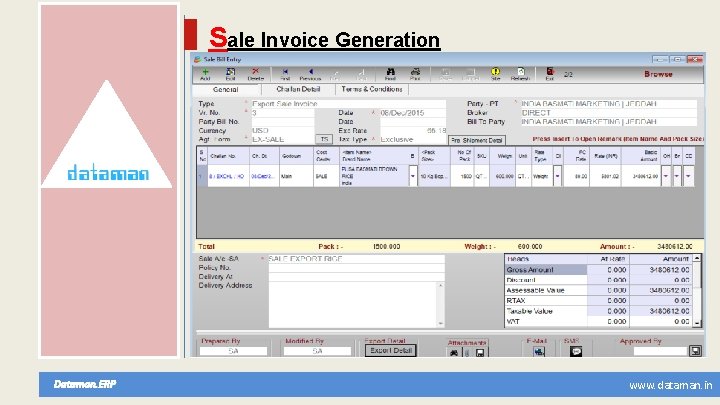
Task: Click the attachment paperclip icon
Action: tap(467, 352)
